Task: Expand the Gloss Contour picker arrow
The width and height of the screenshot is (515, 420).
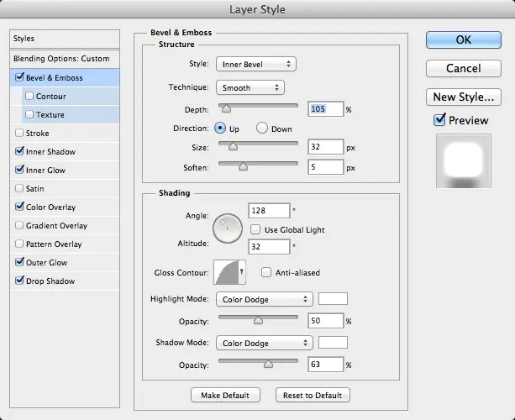Action: (242, 272)
